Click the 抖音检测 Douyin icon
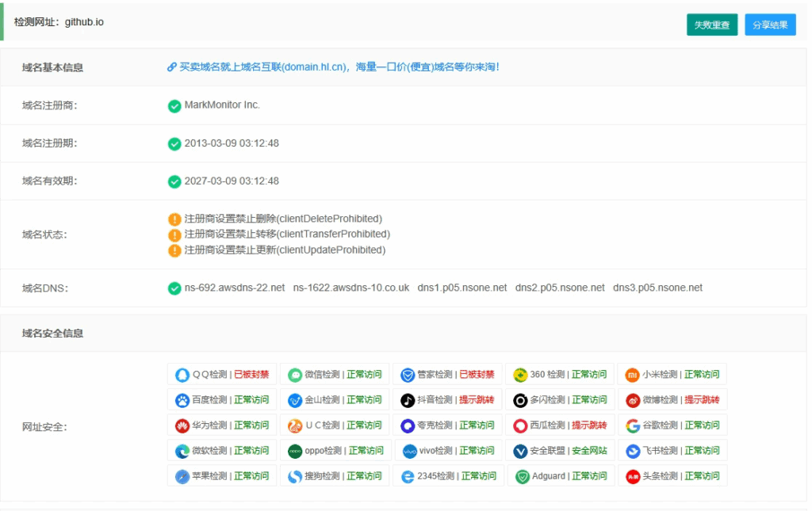Viewport: 812px width, 511px height. (x=408, y=400)
